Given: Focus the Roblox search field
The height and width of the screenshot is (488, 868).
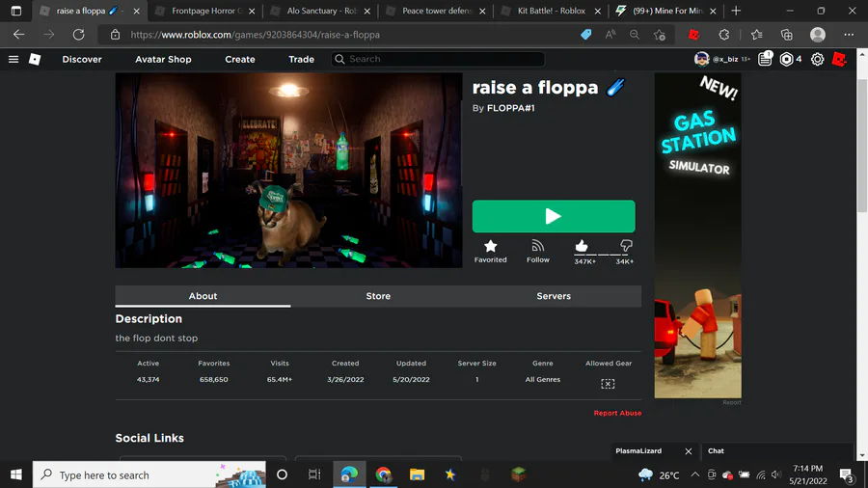Looking at the screenshot, I should coord(438,59).
